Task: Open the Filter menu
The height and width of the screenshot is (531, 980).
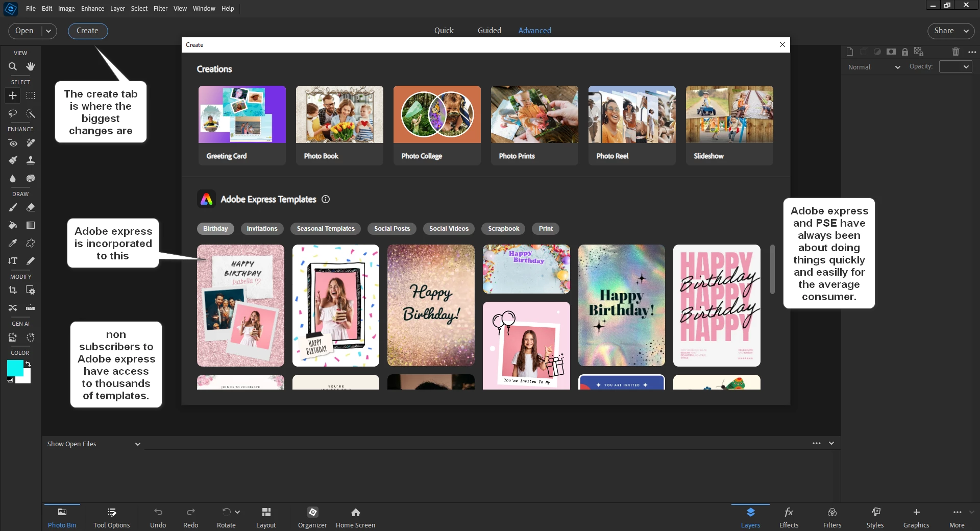Action: 160,9
